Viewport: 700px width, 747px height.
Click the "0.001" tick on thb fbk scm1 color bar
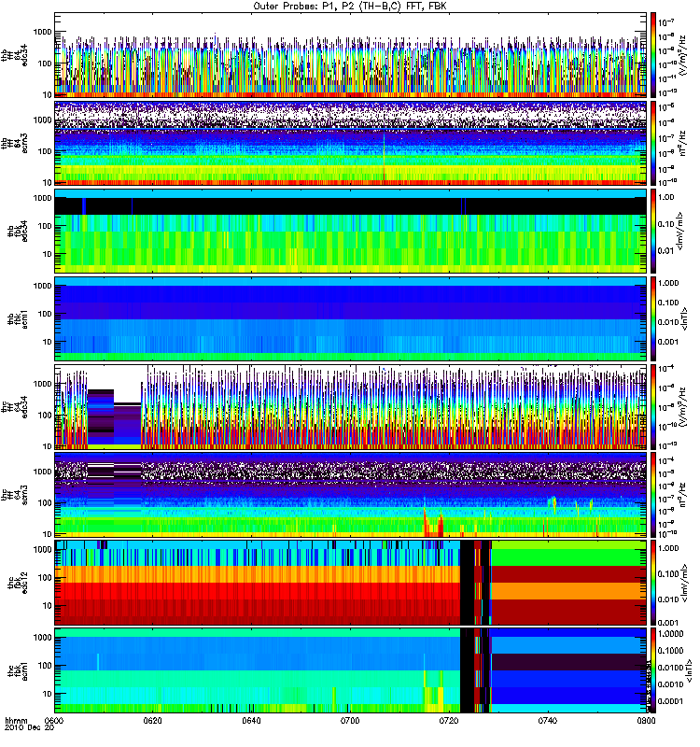click(x=668, y=342)
